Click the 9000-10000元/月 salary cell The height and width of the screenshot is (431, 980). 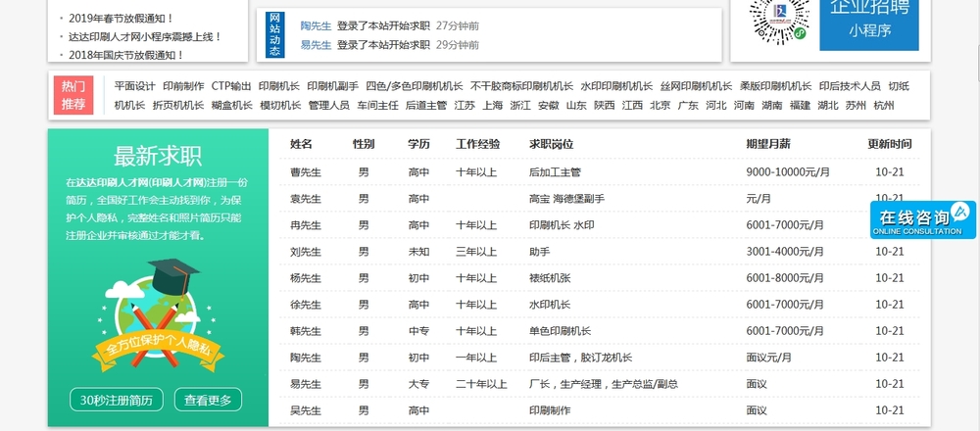tap(788, 171)
